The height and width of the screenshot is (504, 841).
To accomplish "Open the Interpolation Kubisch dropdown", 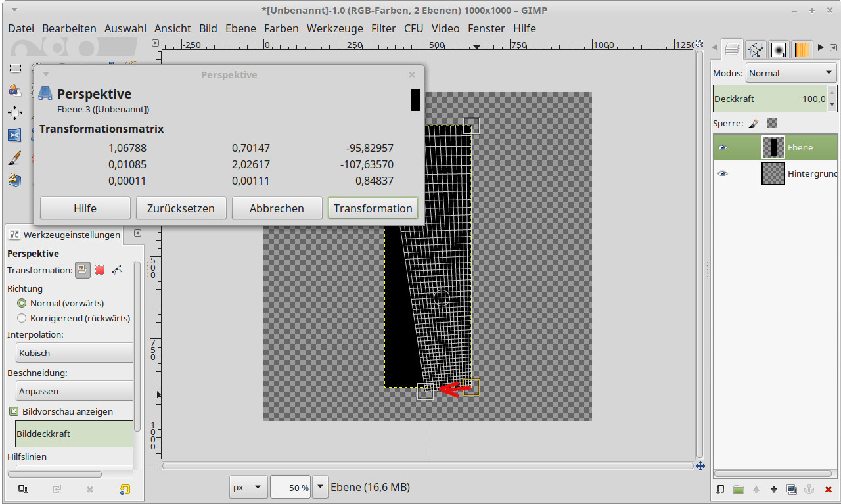I will pyautogui.click(x=74, y=353).
